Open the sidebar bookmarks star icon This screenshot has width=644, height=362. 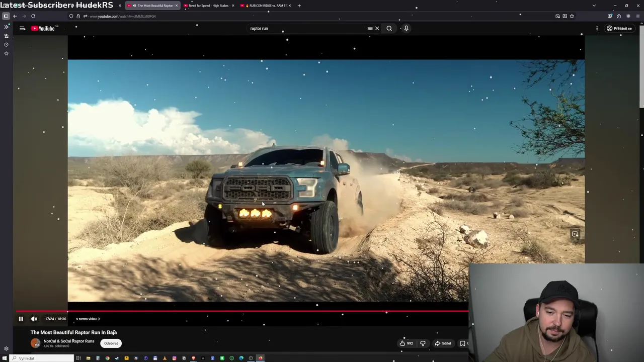6,53
